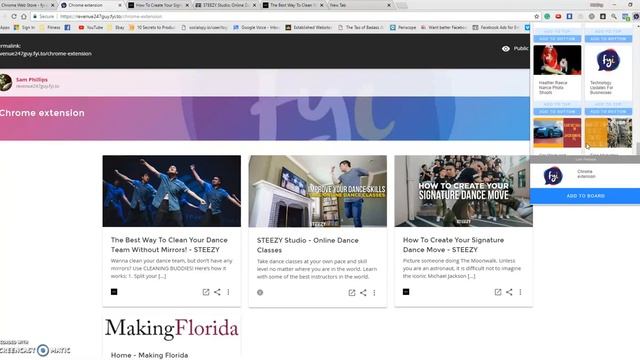Click MakingFlorida logo thumbnail

coord(171,329)
